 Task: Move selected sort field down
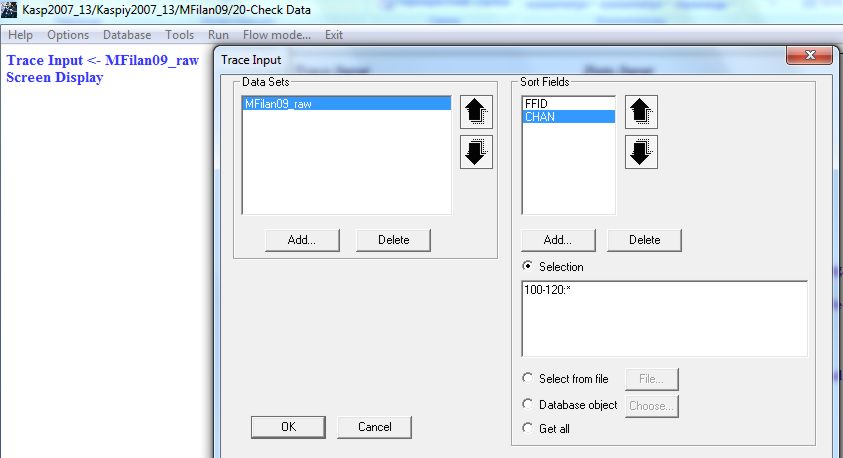coord(641,152)
